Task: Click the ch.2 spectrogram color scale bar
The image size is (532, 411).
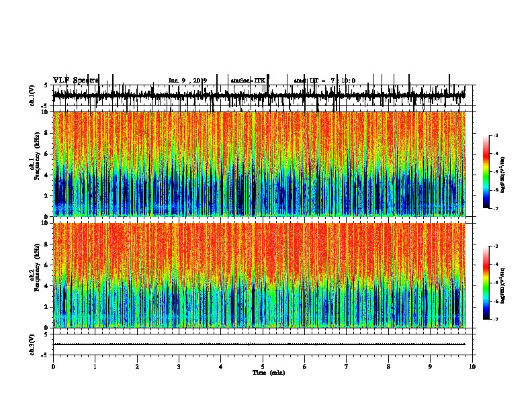Action: click(x=486, y=283)
